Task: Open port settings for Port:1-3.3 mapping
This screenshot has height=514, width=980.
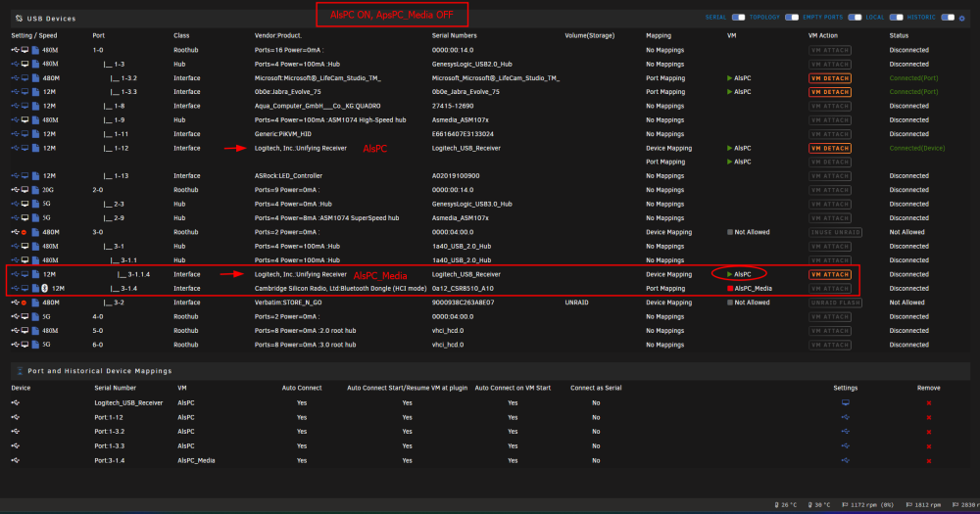Action: (846, 445)
